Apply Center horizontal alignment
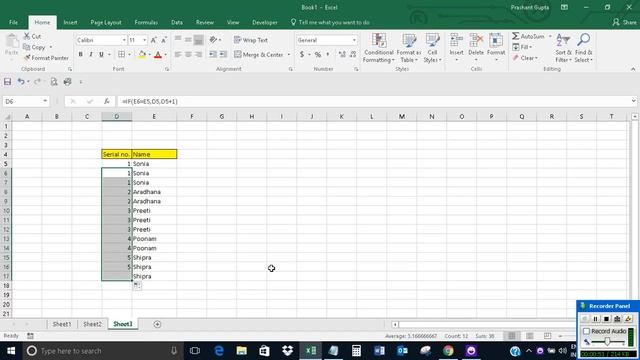 click(x=188, y=54)
